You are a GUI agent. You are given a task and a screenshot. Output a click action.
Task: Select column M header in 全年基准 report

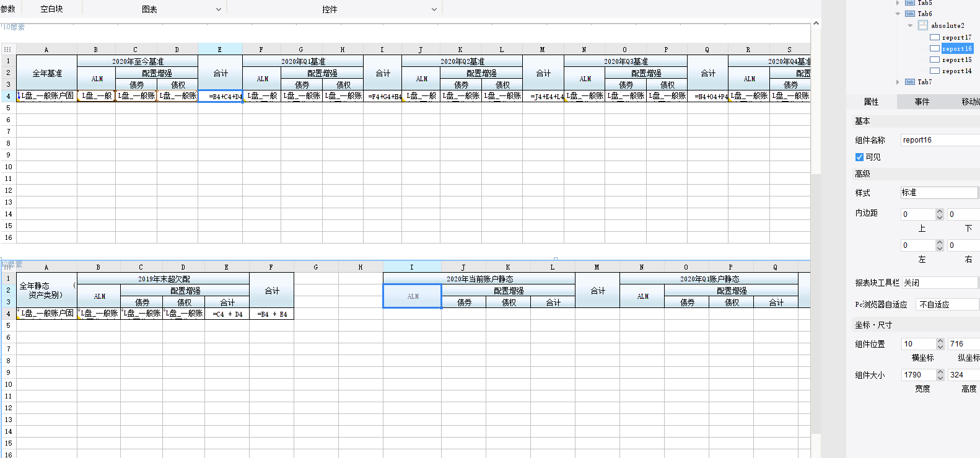pos(543,50)
